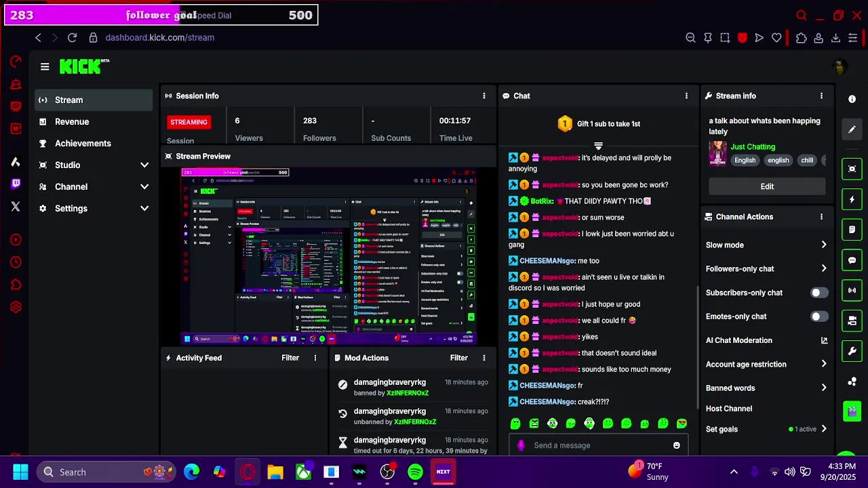Click the pencil edit icon in right rail

852,129
